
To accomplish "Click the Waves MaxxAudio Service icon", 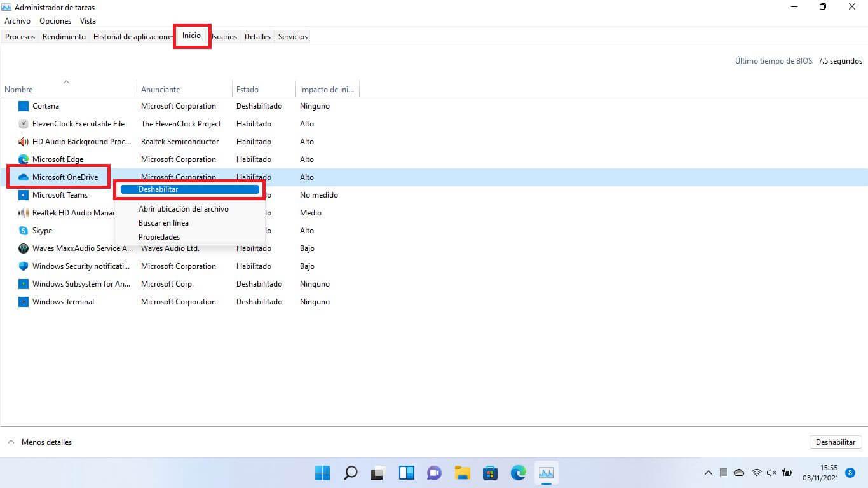I will [x=24, y=248].
